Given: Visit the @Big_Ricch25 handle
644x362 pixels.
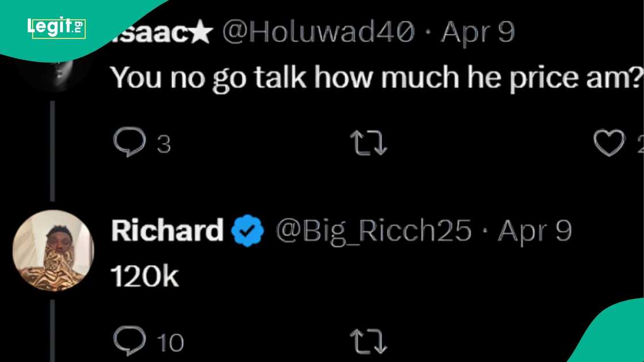Looking at the screenshot, I should (x=373, y=231).
